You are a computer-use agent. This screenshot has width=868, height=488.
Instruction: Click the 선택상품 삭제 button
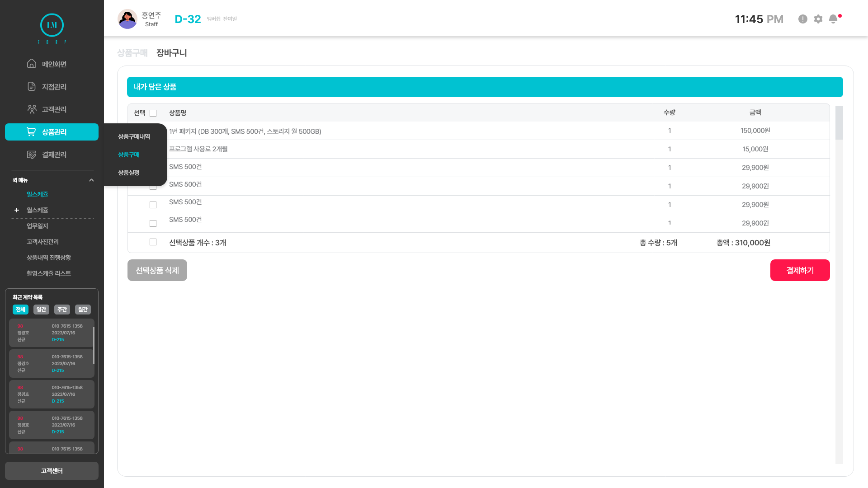click(x=157, y=270)
